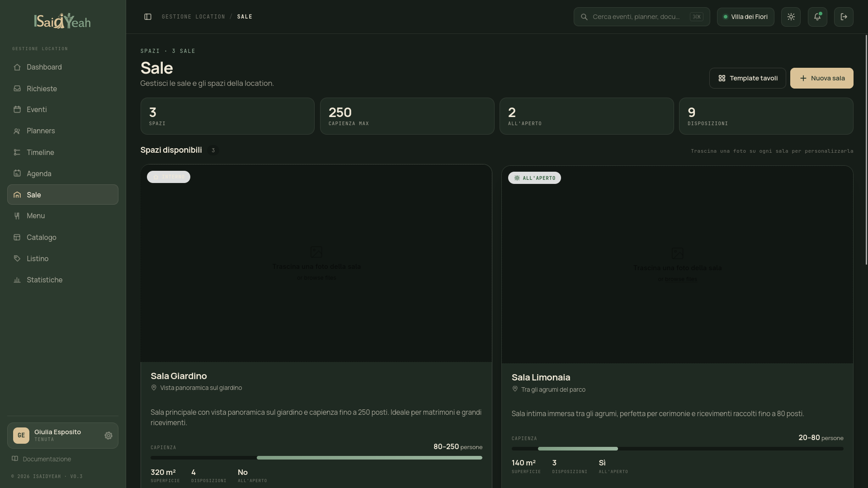Click the page vertical scrollbar

(x=866, y=150)
